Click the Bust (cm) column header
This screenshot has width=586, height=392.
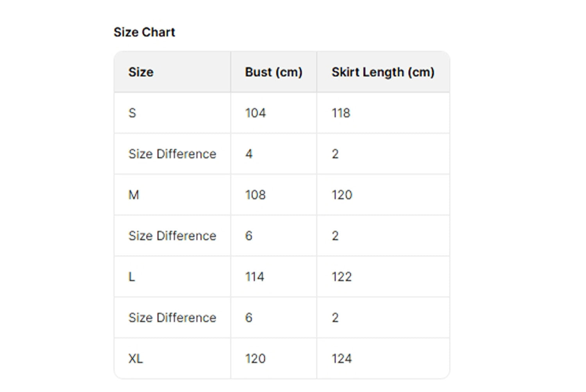(273, 72)
